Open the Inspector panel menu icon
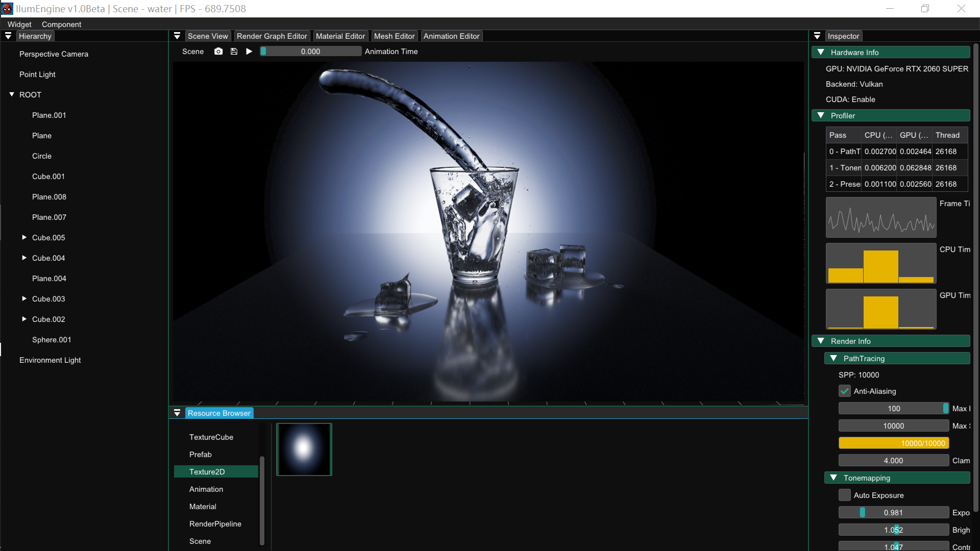980x551 pixels. tap(817, 36)
